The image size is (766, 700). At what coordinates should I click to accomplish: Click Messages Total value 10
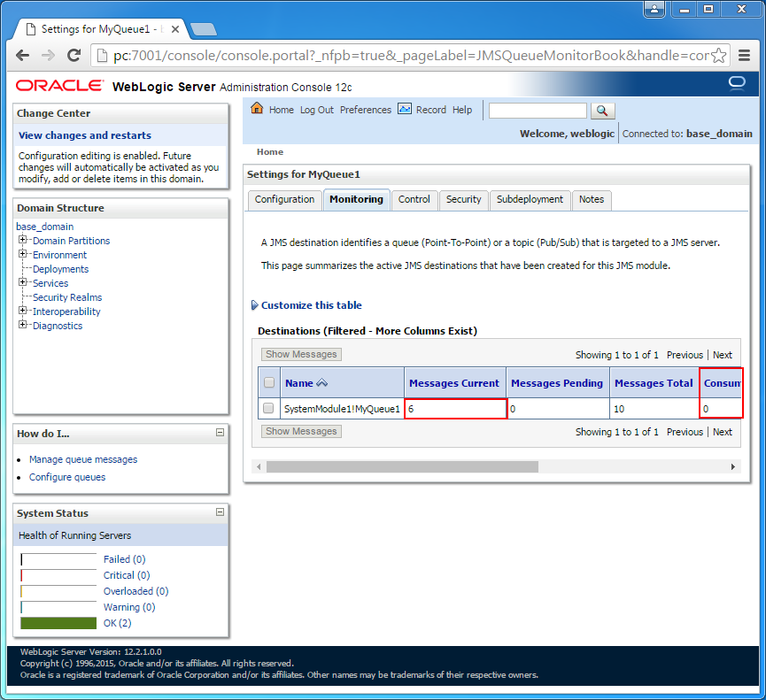click(x=619, y=409)
